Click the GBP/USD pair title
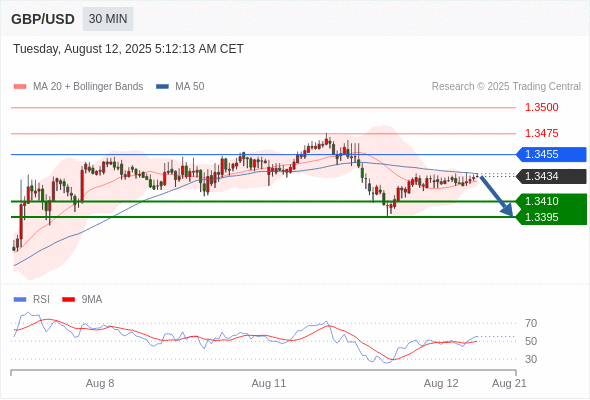The image size is (590, 400). coord(43,19)
